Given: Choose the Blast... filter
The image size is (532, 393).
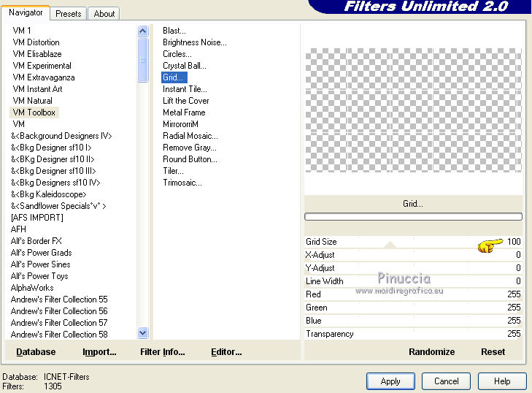Looking at the screenshot, I should coord(174,31).
